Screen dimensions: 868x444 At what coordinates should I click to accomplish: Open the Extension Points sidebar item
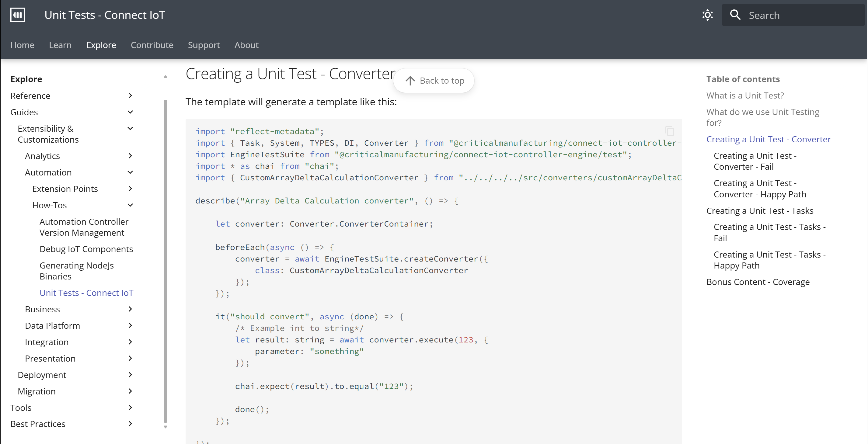coord(65,189)
